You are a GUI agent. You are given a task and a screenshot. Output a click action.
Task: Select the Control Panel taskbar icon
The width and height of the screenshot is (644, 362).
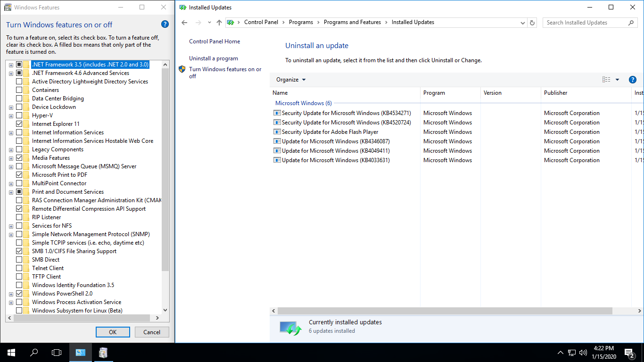pyautogui.click(x=81, y=353)
